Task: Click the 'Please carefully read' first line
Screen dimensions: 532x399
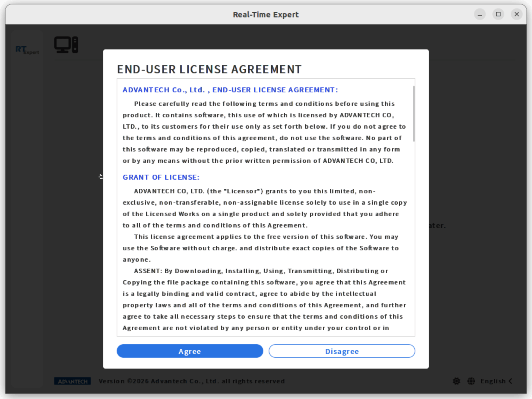Action: click(264, 104)
